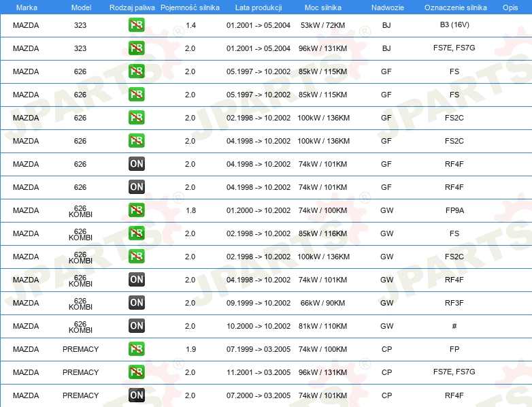Select 626 KOMBI model in the RF3F row
Viewport: 532px width, 407px height.
pos(80,304)
